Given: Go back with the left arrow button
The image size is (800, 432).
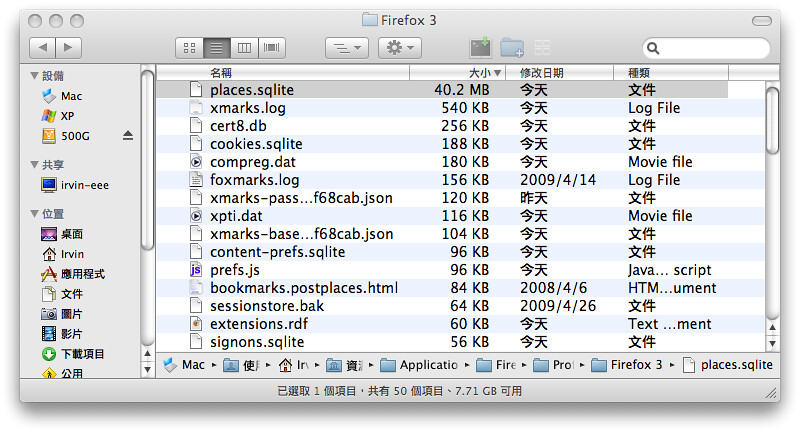Looking at the screenshot, I should pyautogui.click(x=43, y=48).
